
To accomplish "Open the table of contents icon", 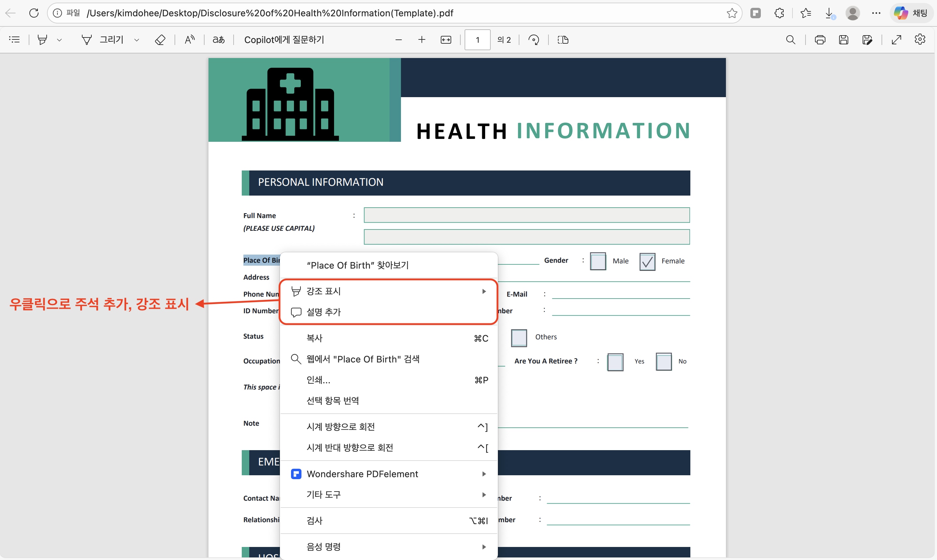I will [x=14, y=40].
